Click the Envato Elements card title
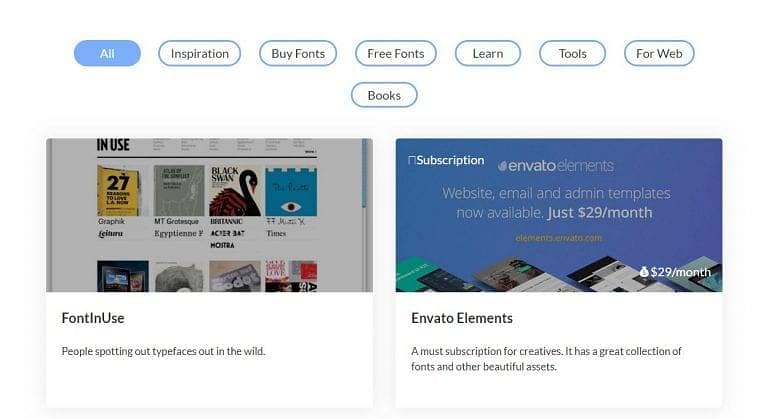The height and width of the screenshot is (419, 768). (462, 318)
